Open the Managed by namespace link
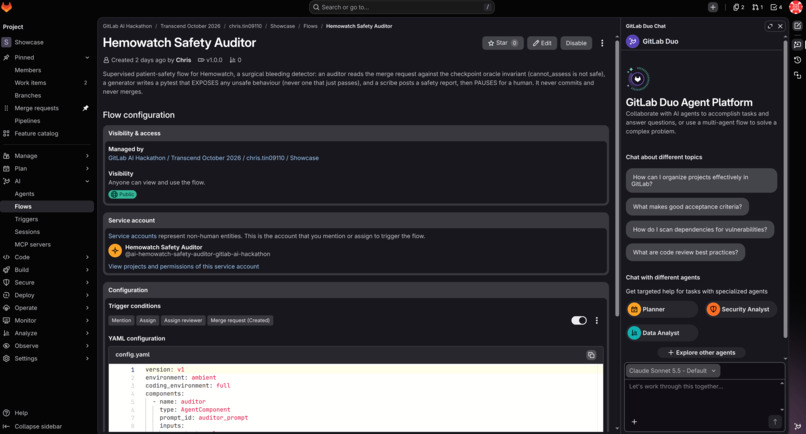This screenshot has width=806, height=434. (213, 158)
